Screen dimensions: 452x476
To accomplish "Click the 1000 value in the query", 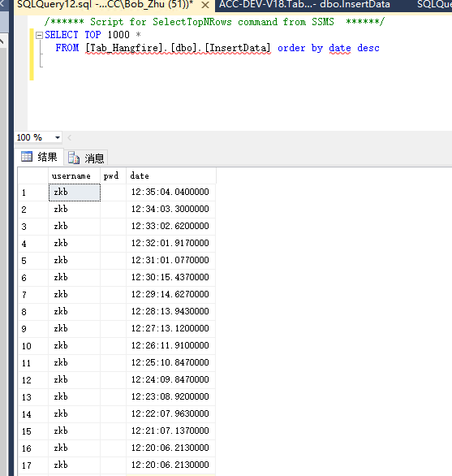I will click(x=118, y=35).
